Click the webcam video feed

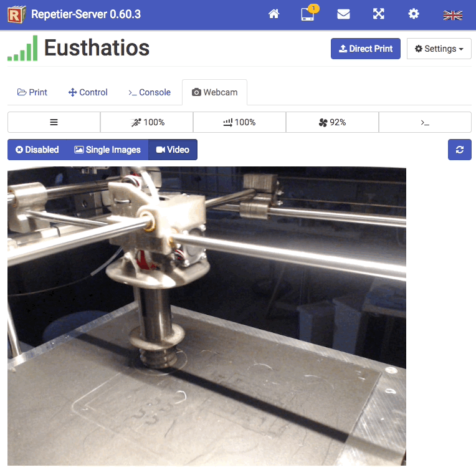(x=207, y=315)
